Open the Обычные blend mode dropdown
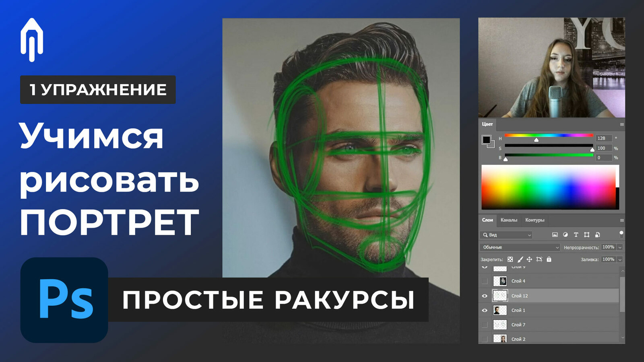The height and width of the screenshot is (362, 644). pyautogui.click(x=520, y=247)
